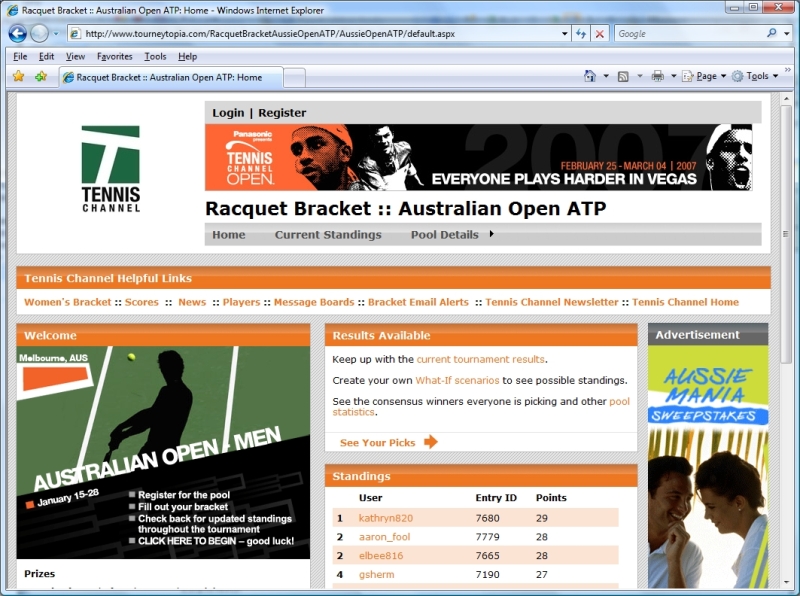Open the Tools gear toolbar menu
This screenshot has height=596, width=800.
click(x=755, y=76)
